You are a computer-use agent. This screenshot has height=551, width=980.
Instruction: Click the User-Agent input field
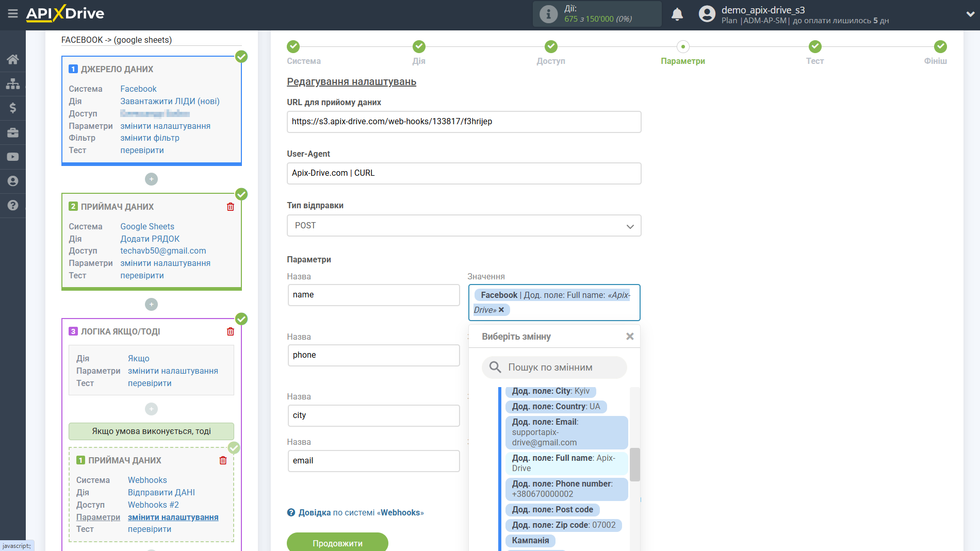[x=464, y=174]
